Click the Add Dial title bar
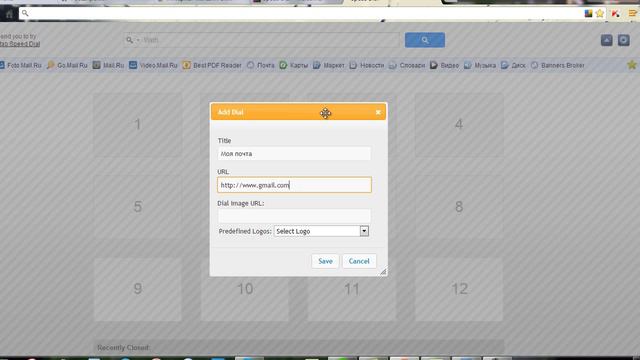Viewport: 640px width, 360px height. pos(298,112)
